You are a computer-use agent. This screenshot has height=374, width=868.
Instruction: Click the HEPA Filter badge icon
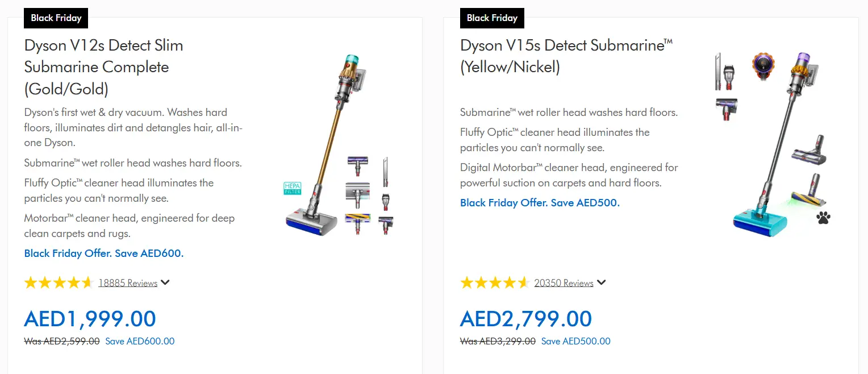click(x=292, y=188)
